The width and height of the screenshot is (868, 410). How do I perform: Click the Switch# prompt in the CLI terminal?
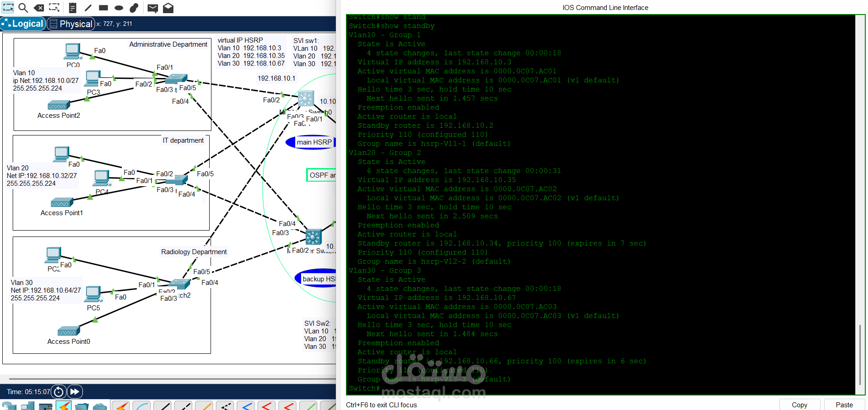tap(364, 388)
